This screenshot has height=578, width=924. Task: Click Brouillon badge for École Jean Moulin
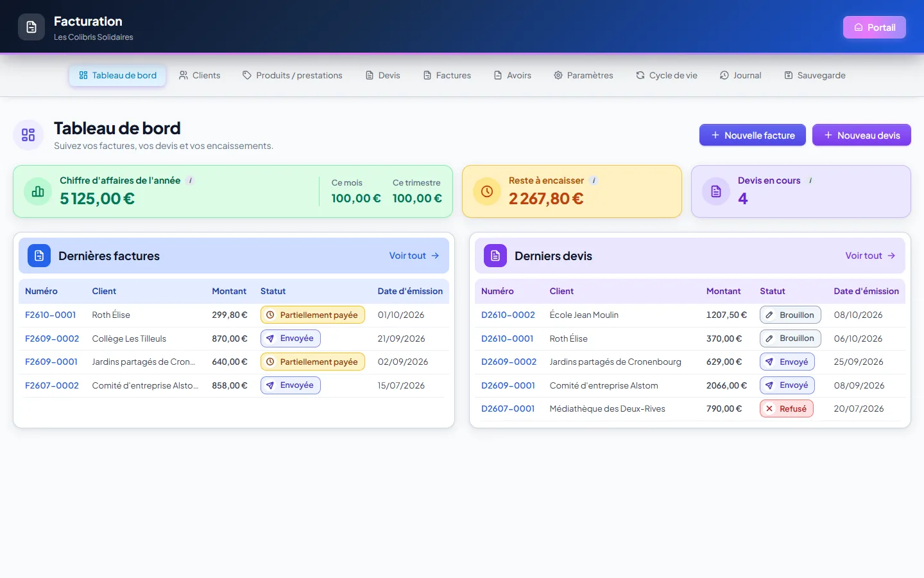(791, 315)
